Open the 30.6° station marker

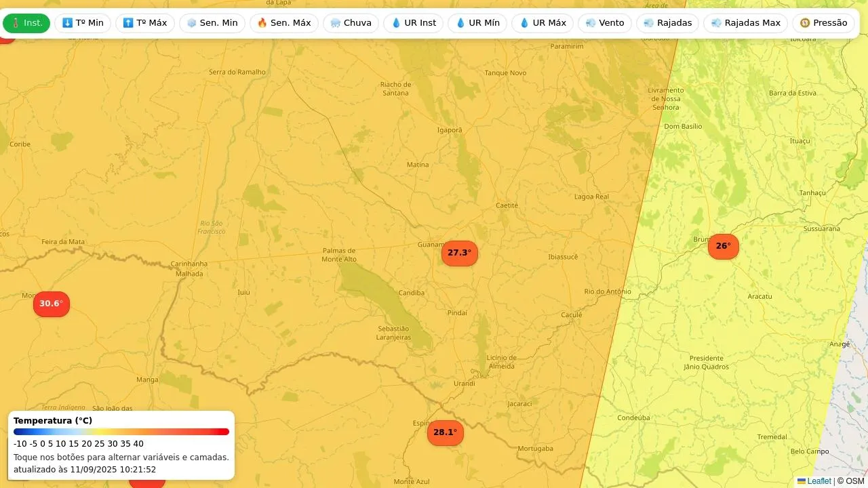[51, 304]
